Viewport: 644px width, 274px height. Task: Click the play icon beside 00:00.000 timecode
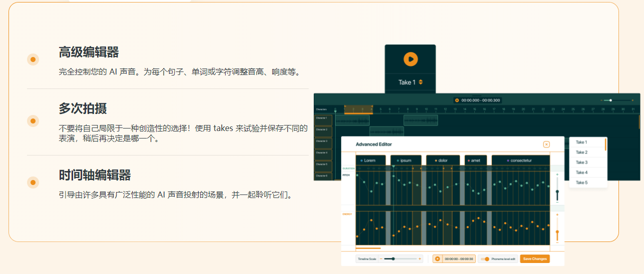pyautogui.click(x=457, y=100)
